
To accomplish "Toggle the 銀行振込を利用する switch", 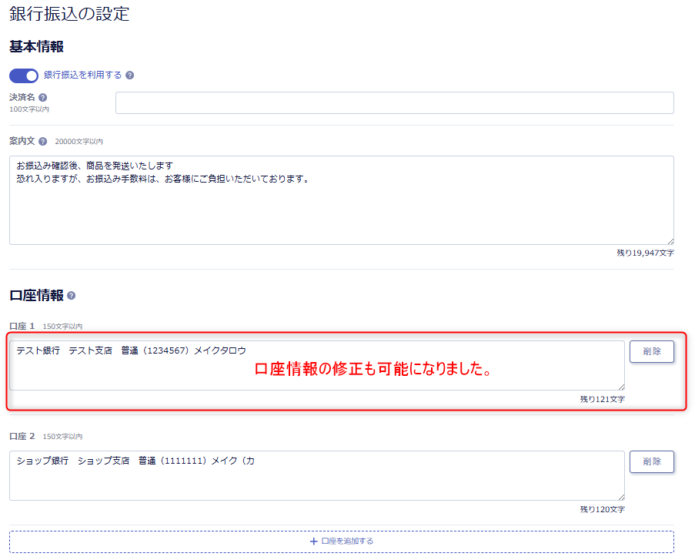I will (x=23, y=75).
